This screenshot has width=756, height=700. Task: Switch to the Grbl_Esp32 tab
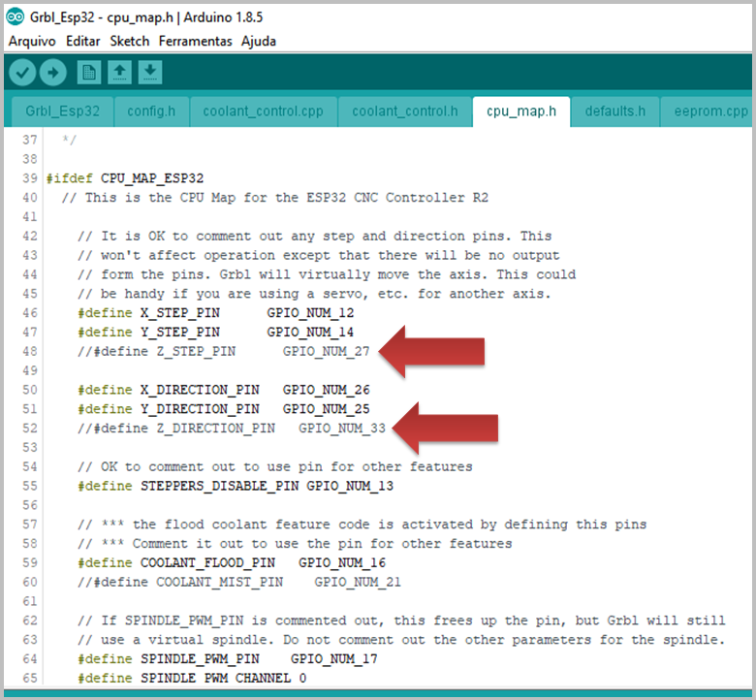pyautogui.click(x=63, y=111)
